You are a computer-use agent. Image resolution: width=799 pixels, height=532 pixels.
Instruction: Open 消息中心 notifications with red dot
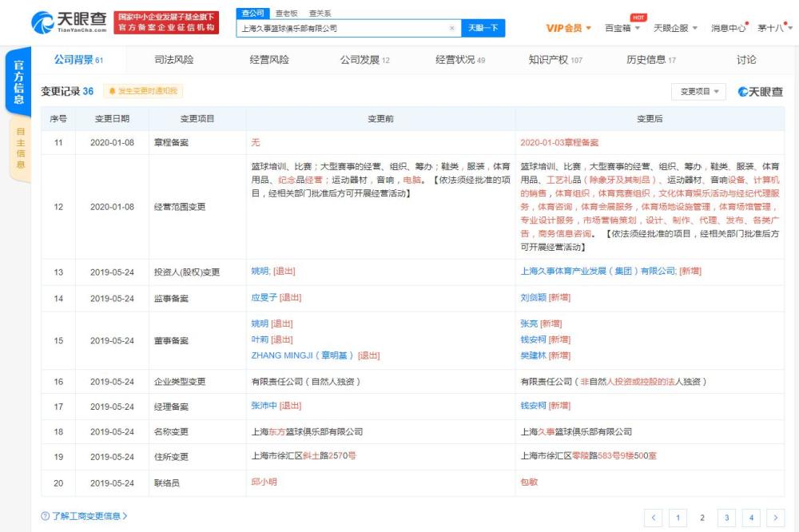coord(729,28)
